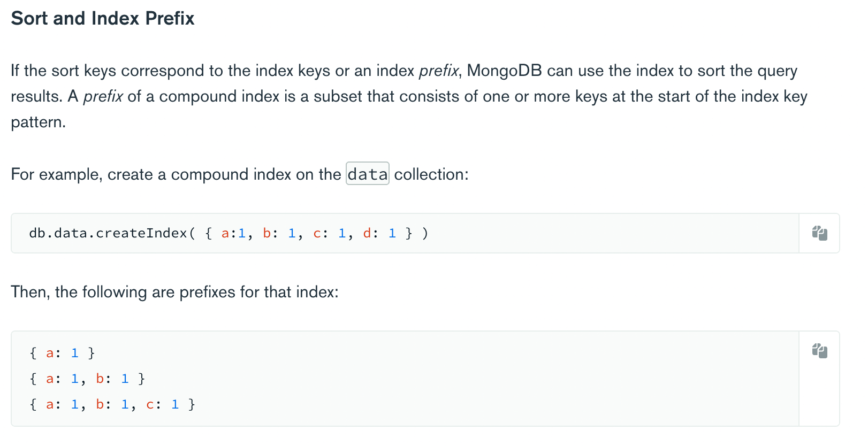The width and height of the screenshot is (868, 446).
Task: Click db.data.createIndex in the code block
Action: 108,233
